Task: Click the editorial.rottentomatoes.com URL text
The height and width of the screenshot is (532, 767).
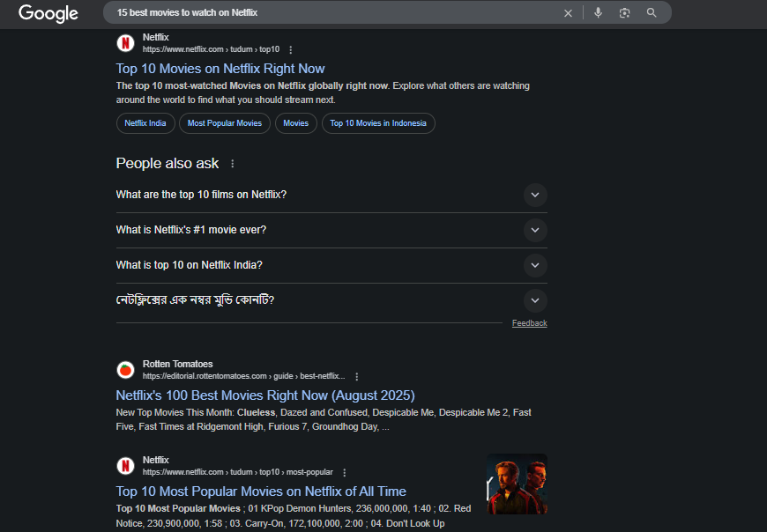Action: point(243,376)
